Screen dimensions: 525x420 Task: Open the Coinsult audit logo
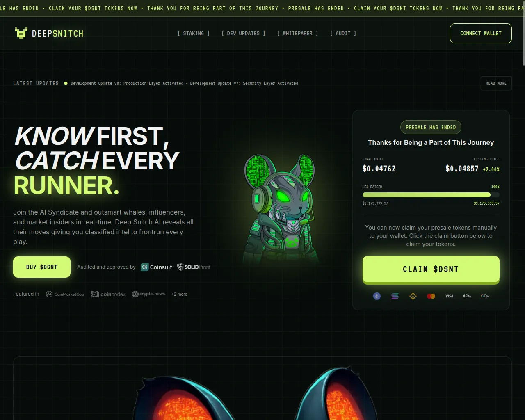pyautogui.click(x=157, y=267)
